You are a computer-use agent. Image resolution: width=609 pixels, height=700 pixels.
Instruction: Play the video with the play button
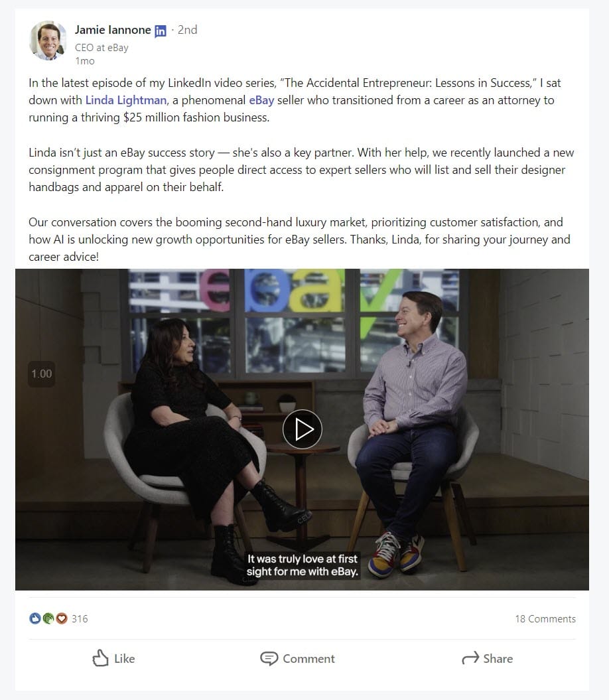[x=303, y=429]
